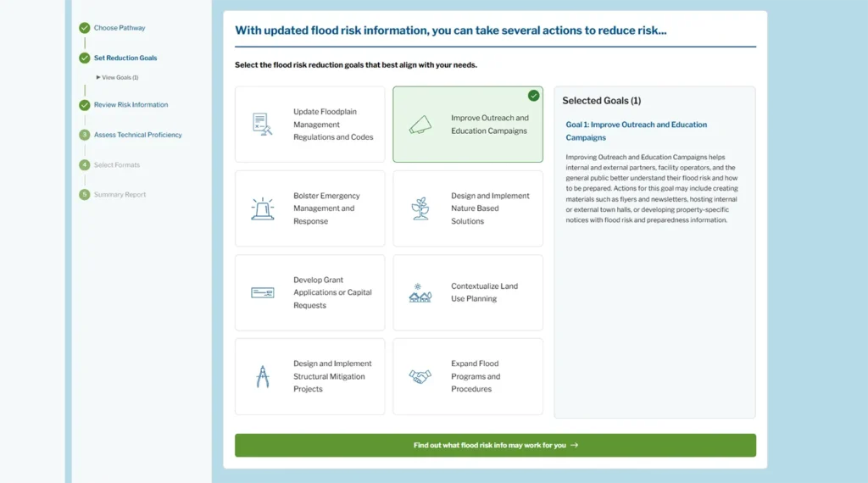Select Design and Implement Structural Mitigation Projects card
This screenshot has height=483, width=868.
pyautogui.click(x=310, y=377)
